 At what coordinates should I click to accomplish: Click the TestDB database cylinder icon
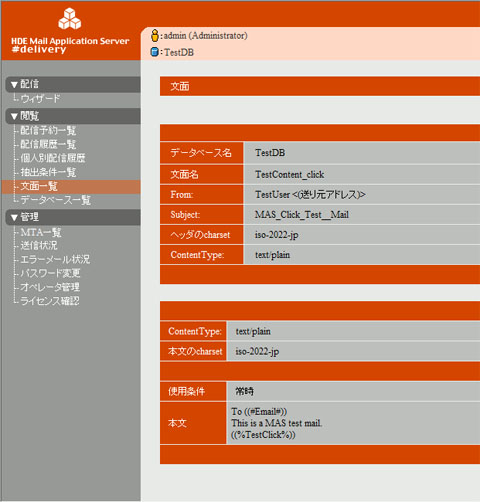[155, 52]
